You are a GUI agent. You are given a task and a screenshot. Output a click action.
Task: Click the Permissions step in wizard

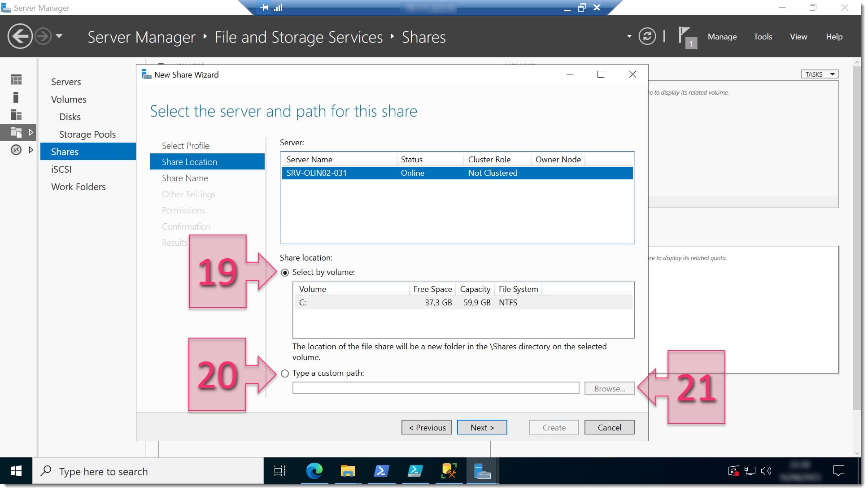coord(183,210)
